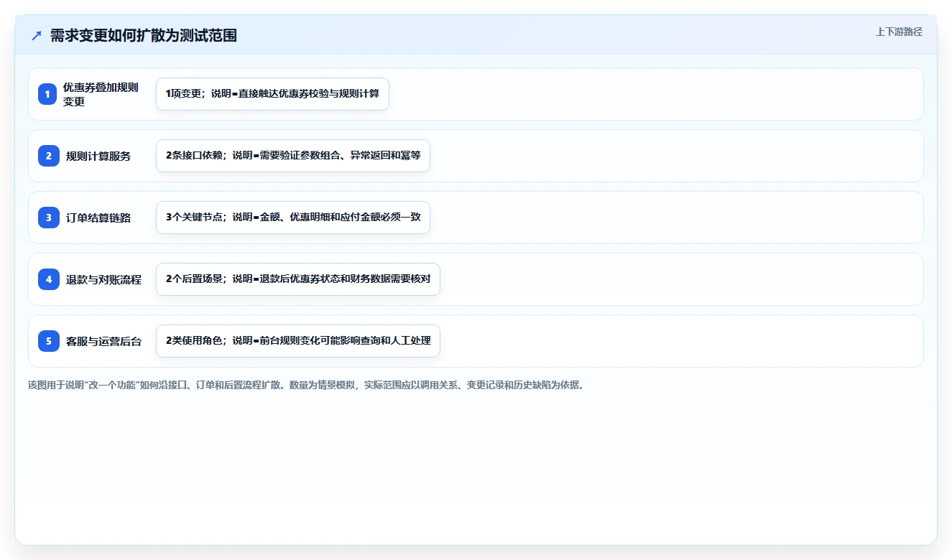Click the heading 需求变更如何扩散为测试范围
Viewport: 952px width, 560px height.
pyautogui.click(x=143, y=35)
